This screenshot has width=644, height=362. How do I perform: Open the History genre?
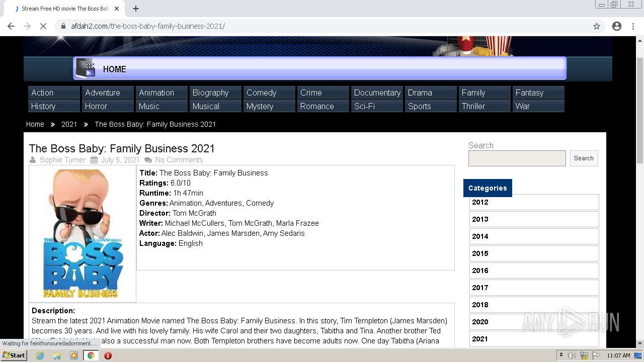[54, 106]
